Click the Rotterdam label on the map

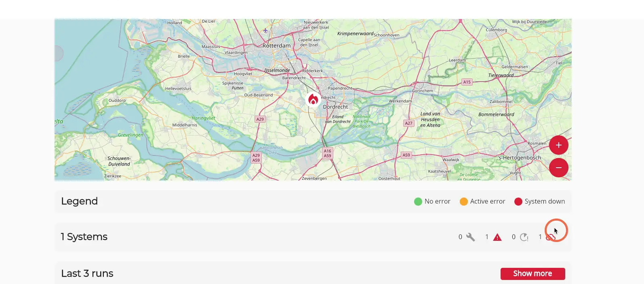point(276,46)
